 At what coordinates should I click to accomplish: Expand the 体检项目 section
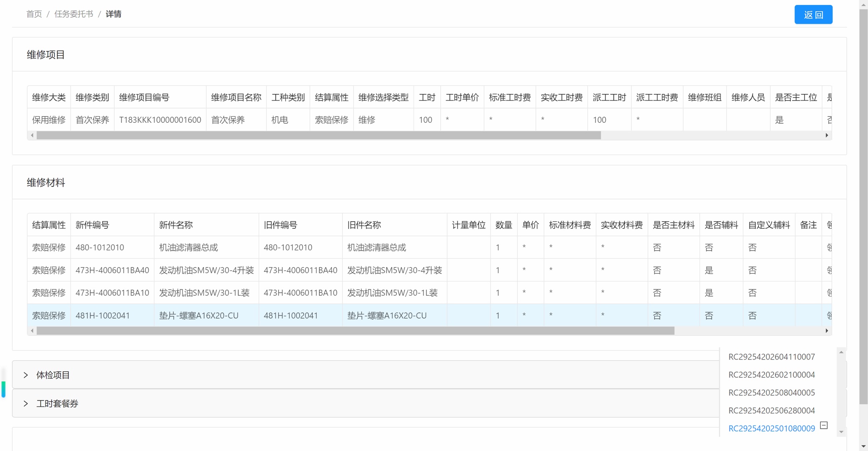tap(365, 375)
